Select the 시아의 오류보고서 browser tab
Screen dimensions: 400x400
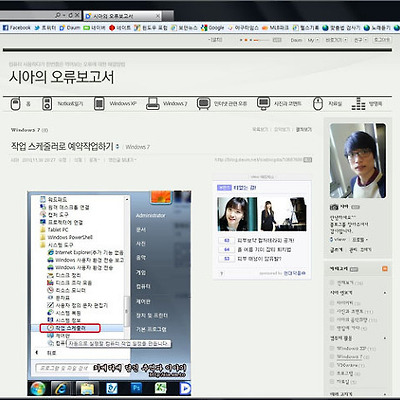tap(122, 16)
